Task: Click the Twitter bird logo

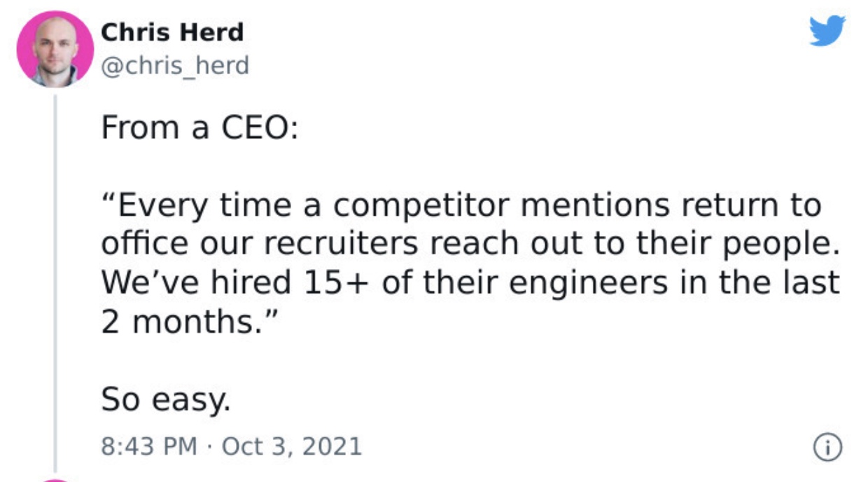Action: pyautogui.click(x=827, y=32)
